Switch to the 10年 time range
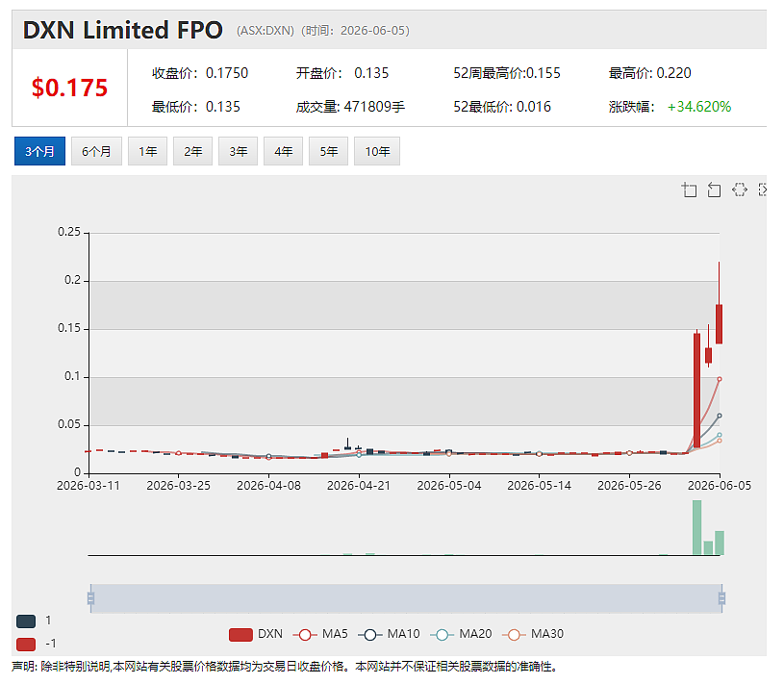Screen dimensions: 784x684 377,151
